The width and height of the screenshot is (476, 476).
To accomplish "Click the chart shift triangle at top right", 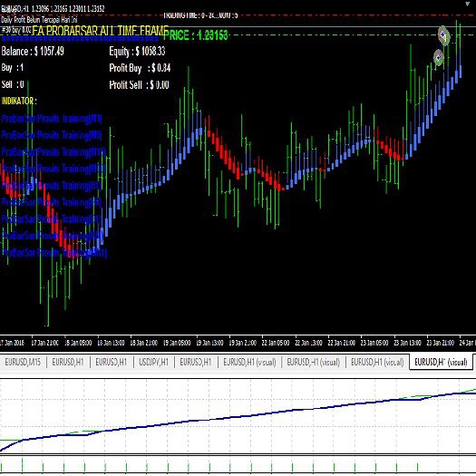I will pos(468,4).
